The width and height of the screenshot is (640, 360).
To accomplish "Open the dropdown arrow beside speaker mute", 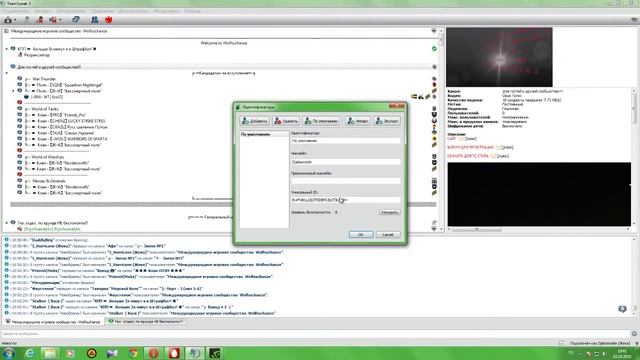I will pos(60,20).
